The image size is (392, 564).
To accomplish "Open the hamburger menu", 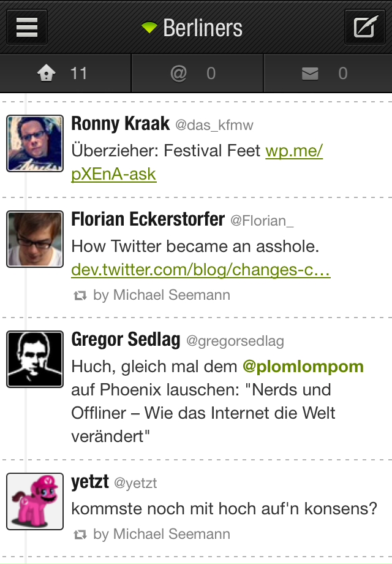I will (27, 28).
